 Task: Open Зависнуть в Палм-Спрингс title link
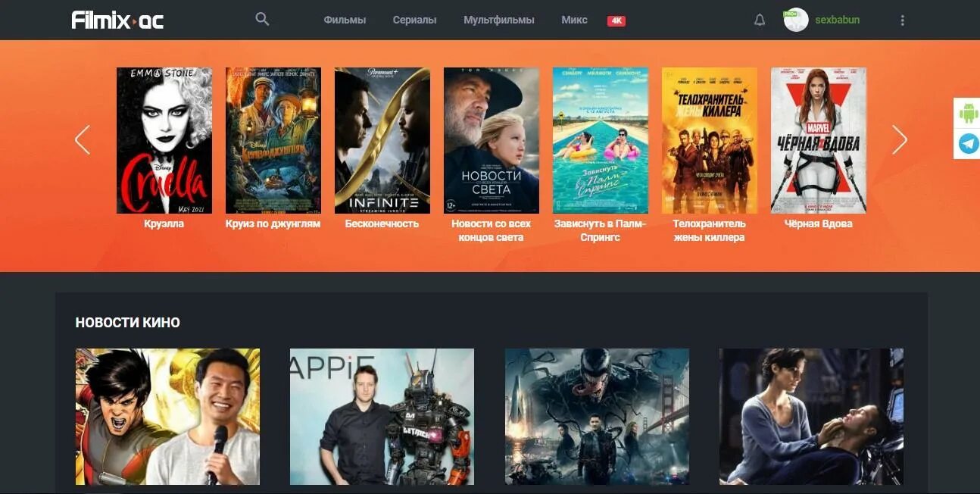tap(600, 230)
